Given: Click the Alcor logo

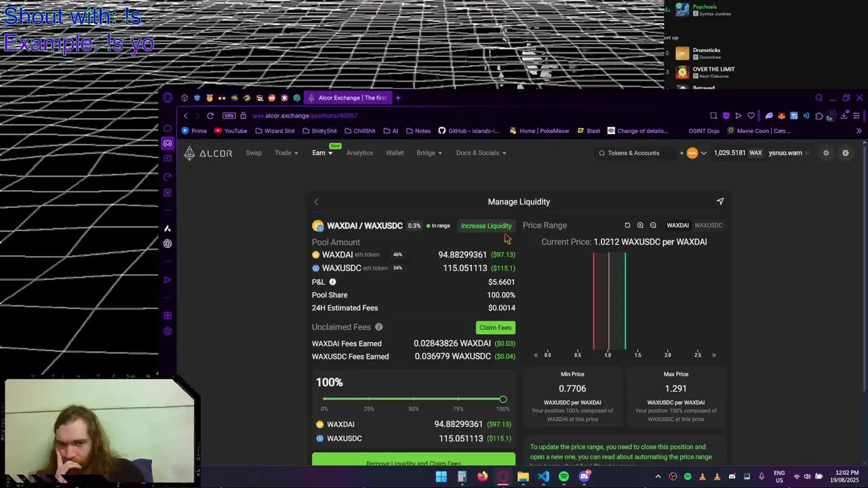Looking at the screenshot, I should click(x=208, y=153).
